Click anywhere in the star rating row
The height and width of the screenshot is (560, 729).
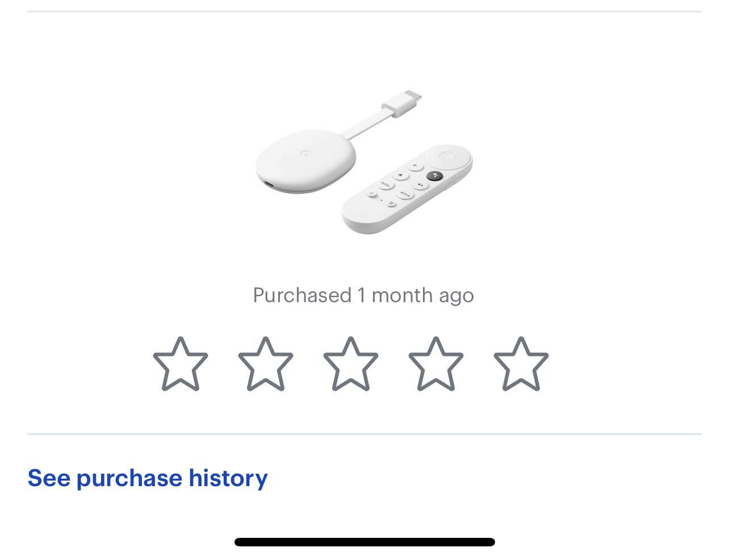click(350, 364)
